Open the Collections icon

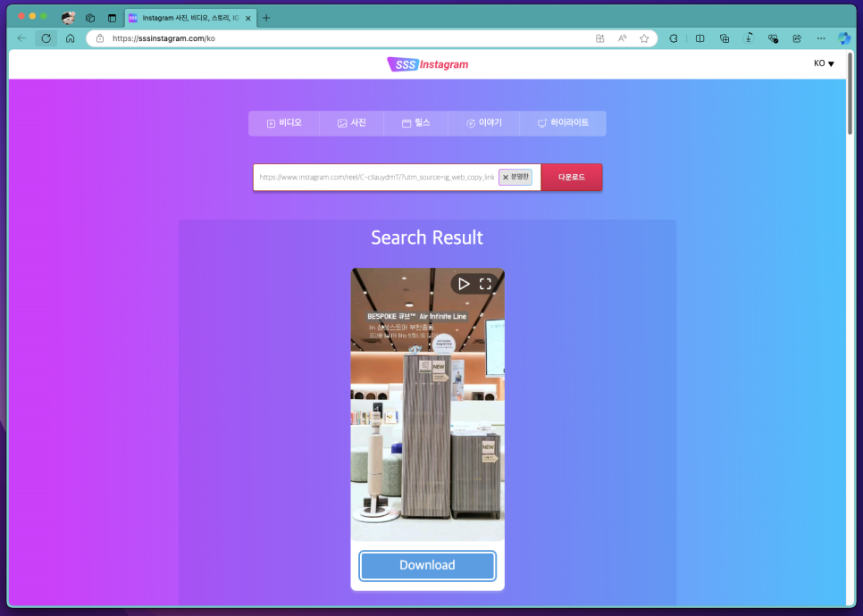[x=725, y=38]
